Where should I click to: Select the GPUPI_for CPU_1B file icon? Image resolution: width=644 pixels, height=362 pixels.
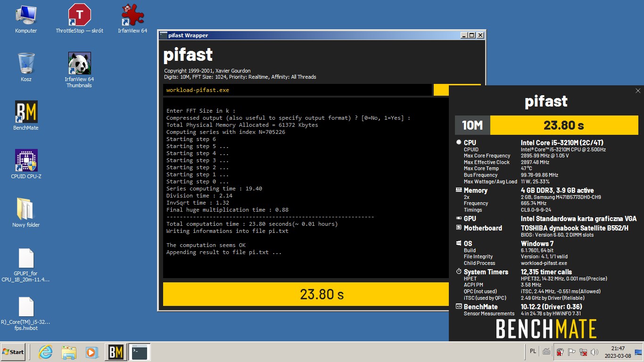pos(26,265)
